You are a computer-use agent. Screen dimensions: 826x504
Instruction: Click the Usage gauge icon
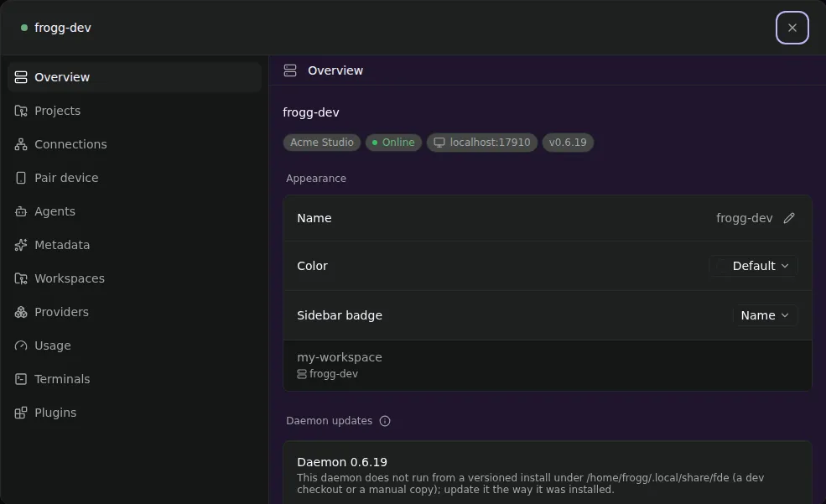[x=20, y=346]
